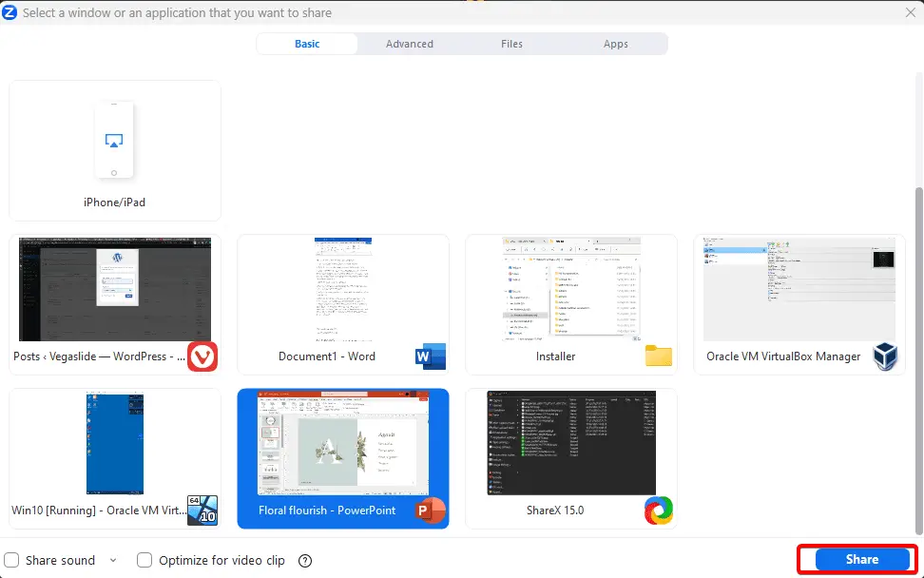Screen dimensions: 924x578
Task: Choose the Installer folder window thumbnail
Action: coord(571,289)
